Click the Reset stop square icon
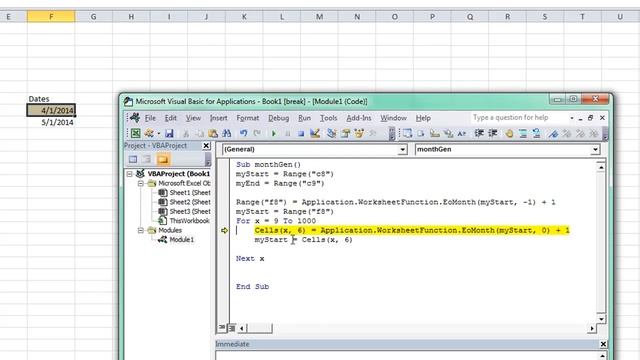The image size is (640, 360). pyautogui.click(x=301, y=133)
